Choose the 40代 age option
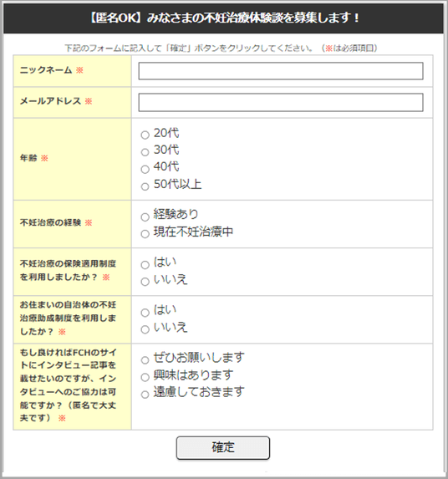Viewport: 448px width, 479px height. coord(145,169)
